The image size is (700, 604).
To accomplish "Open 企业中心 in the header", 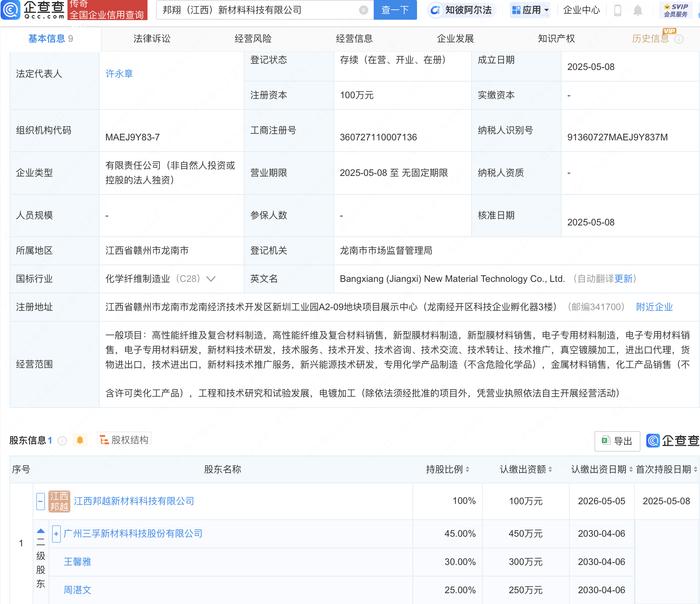I will coord(581,10).
